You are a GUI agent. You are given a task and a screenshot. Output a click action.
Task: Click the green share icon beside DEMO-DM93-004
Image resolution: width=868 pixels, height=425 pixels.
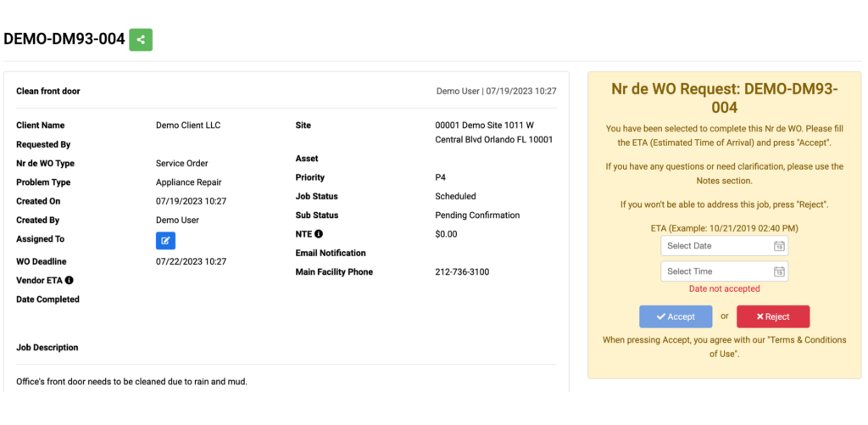point(141,40)
